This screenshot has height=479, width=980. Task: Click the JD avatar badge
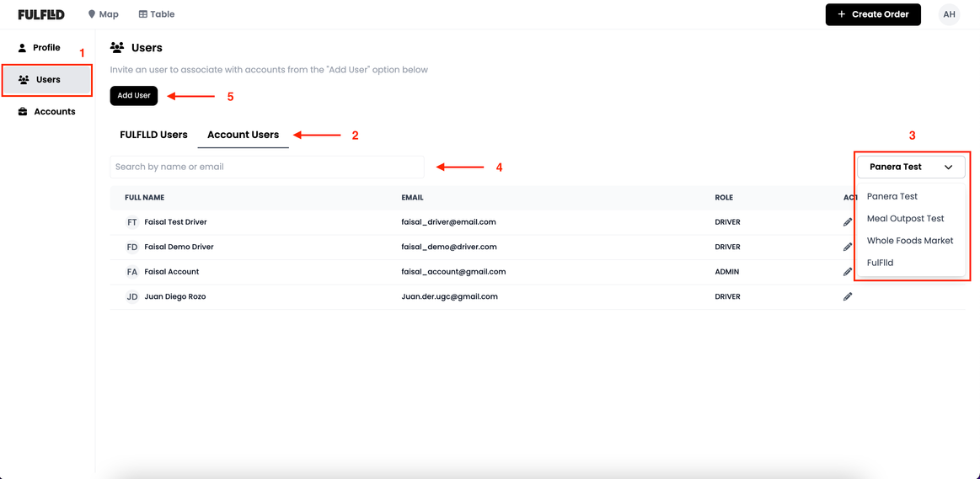(x=132, y=296)
